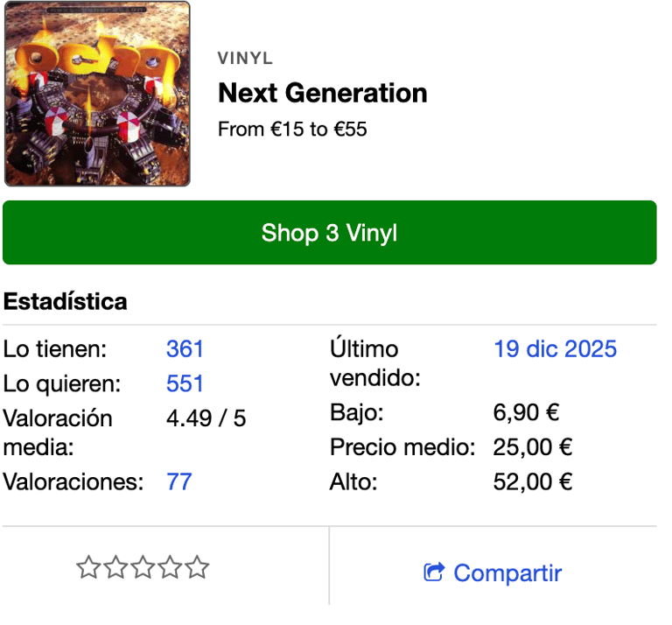Click the VINYL format label
Screen dimensions: 672x625
tap(245, 59)
